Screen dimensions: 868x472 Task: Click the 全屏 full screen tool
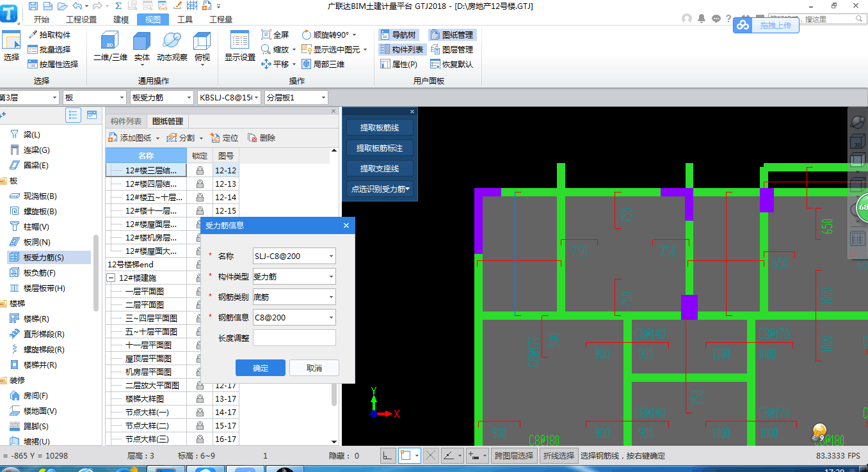[x=275, y=35]
